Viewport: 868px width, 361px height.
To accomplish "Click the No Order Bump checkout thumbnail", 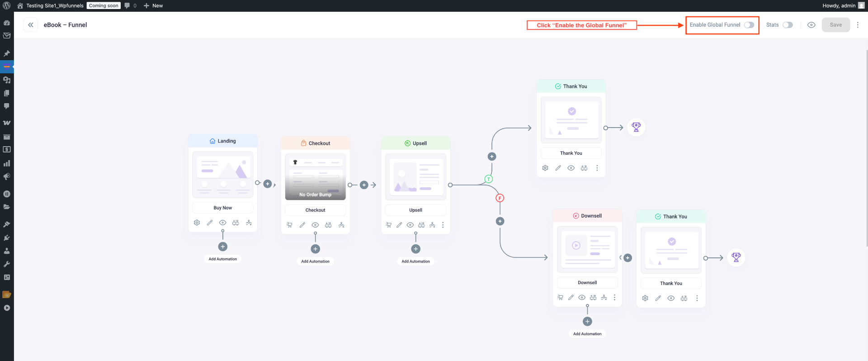I will [316, 177].
